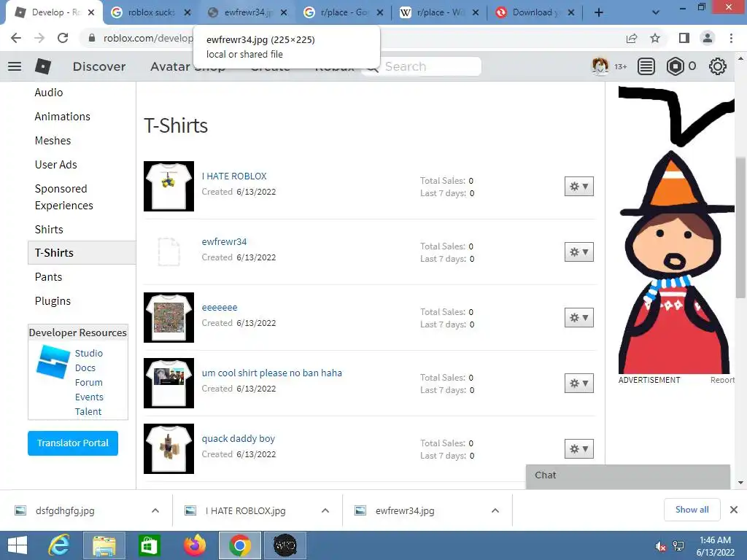Click the eeeeeee shirt thumbnail
The height and width of the screenshot is (560, 747).
tap(169, 318)
